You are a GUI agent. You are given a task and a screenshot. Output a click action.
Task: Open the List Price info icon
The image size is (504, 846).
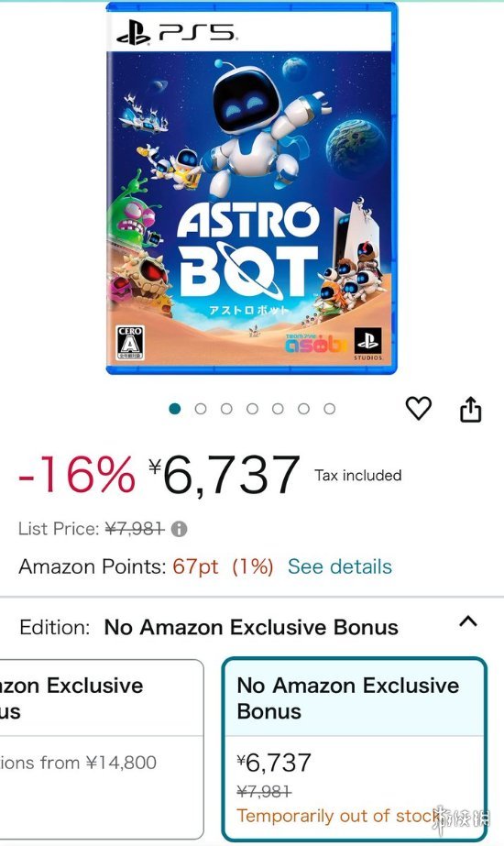point(180,529)
